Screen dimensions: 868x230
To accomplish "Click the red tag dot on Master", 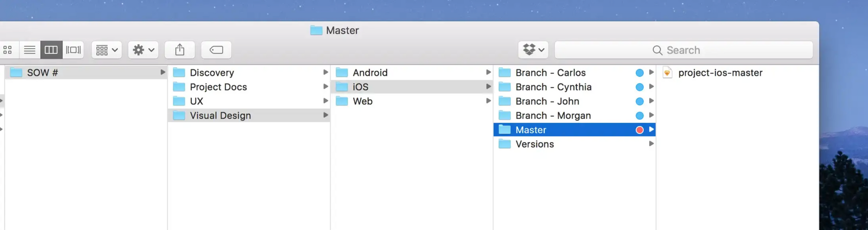I will [x=639, y=130].
